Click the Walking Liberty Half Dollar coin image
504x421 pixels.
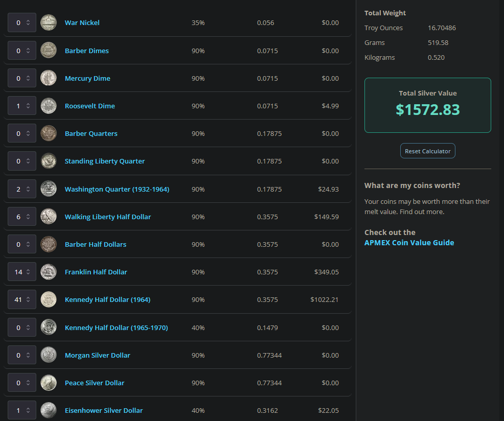click(x=49, y=217)
